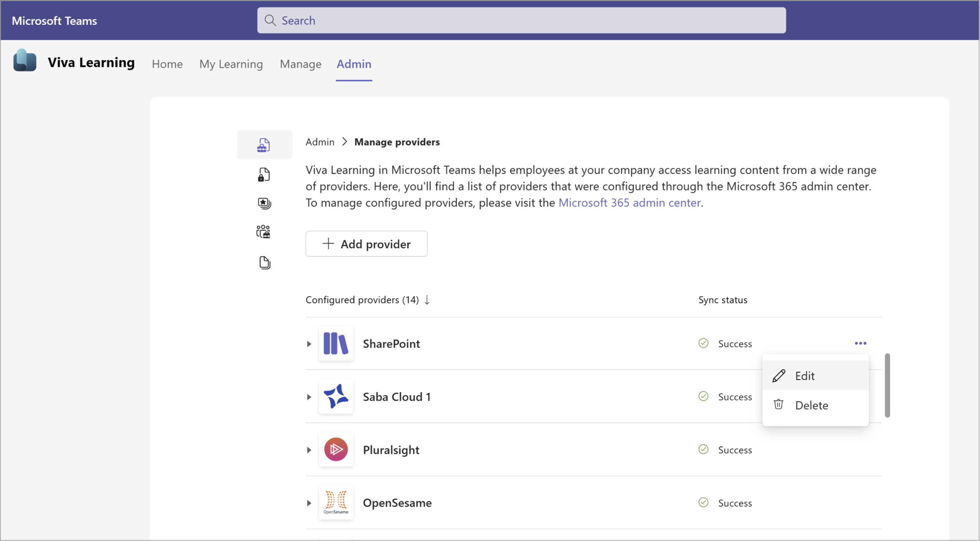Click the Pluralsight provider name

pos(391,450)
